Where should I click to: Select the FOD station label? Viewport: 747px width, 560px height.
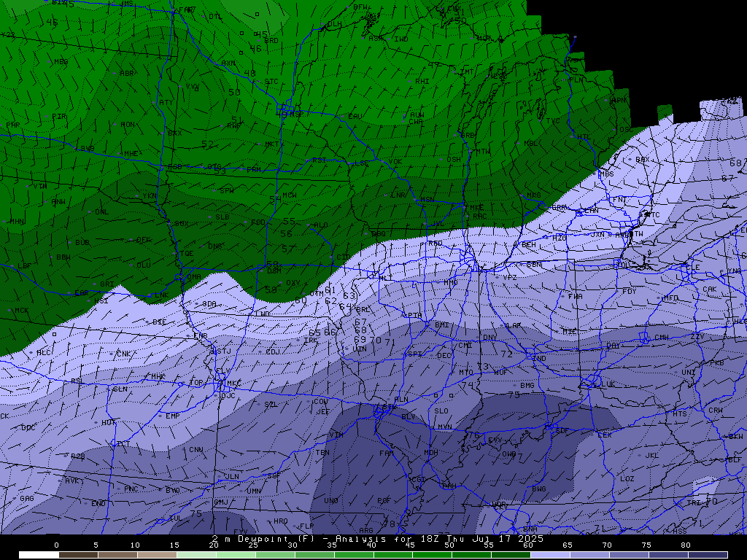tap(258, 222)
